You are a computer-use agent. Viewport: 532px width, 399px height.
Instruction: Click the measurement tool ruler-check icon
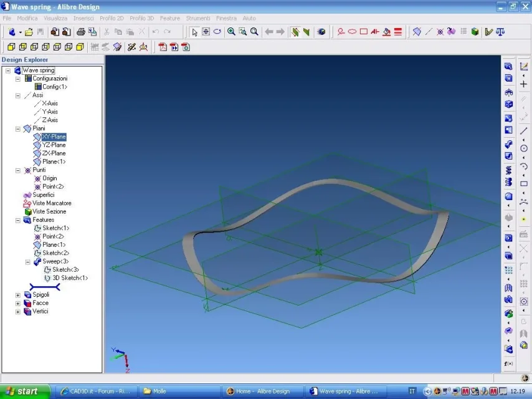[x=489, y=32]
